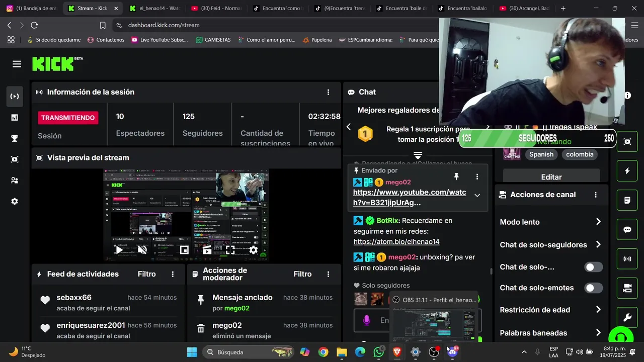Play the stream preview video
The image size is (644, 362).
coord(119,250)
